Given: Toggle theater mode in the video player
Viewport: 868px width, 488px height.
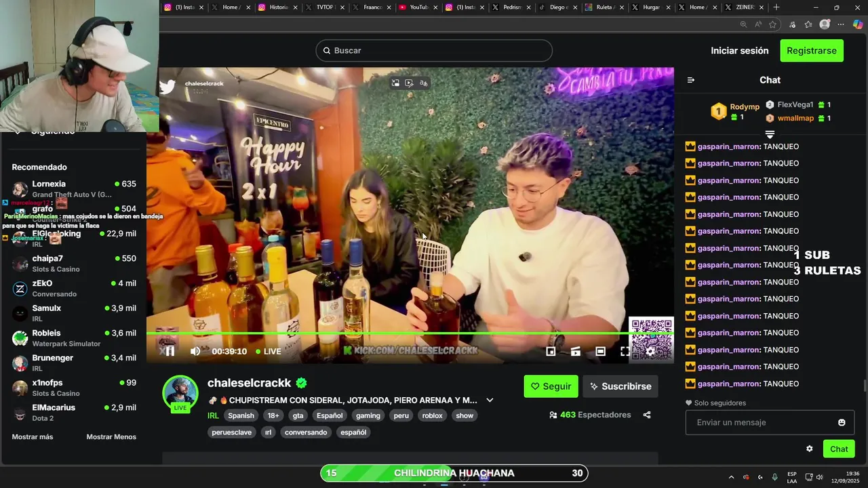Looking at the screenshot, I should click(600, 351).
